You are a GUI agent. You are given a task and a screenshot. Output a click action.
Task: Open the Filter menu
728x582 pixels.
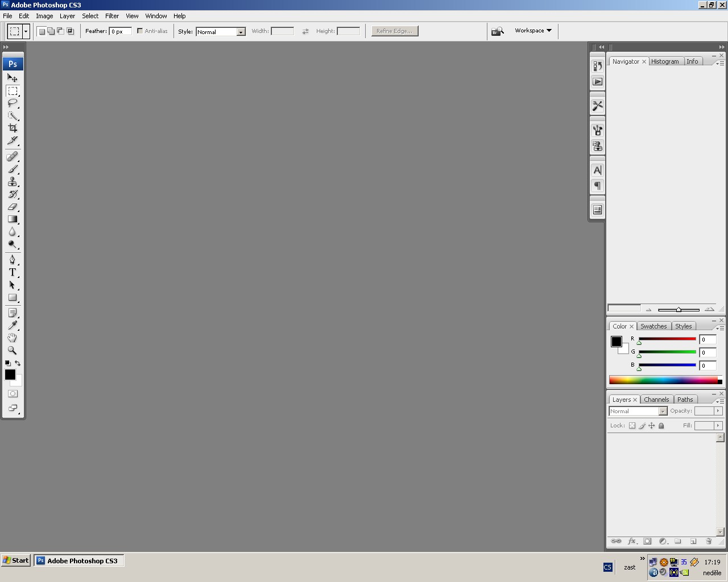[112, 16]
